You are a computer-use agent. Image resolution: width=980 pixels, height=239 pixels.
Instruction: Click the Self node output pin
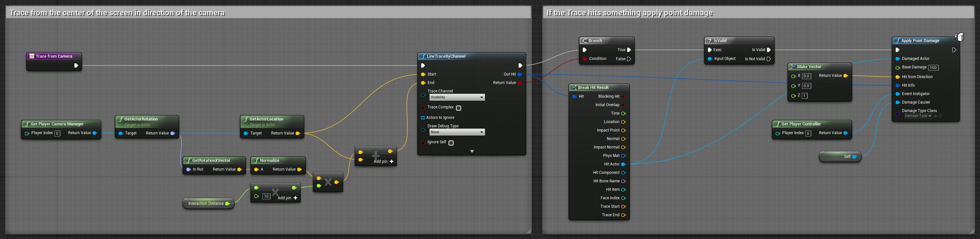855,157
